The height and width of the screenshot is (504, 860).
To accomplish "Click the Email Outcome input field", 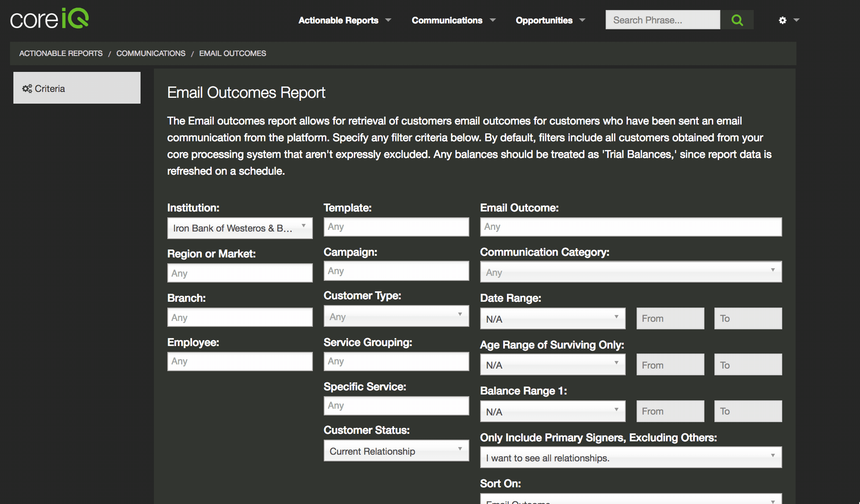I will click(x=631, y=227).
